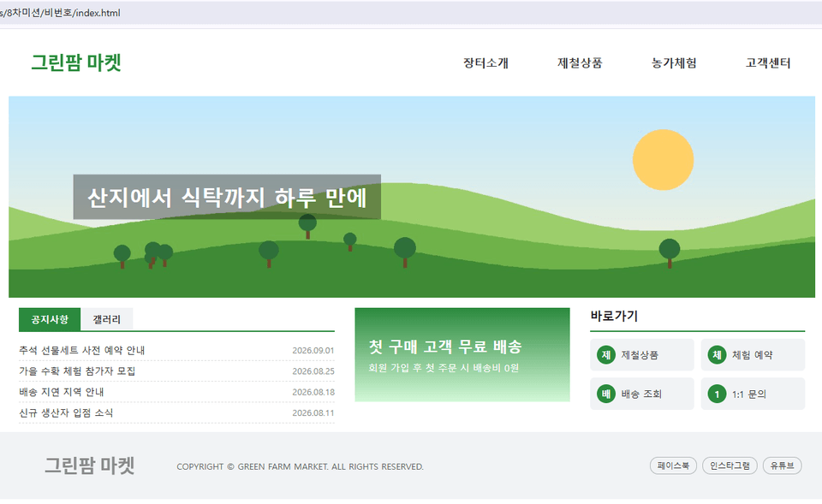The image size is (822, 504).
Task: Click the round 제 icon for 제철상품
Action: 606,355
